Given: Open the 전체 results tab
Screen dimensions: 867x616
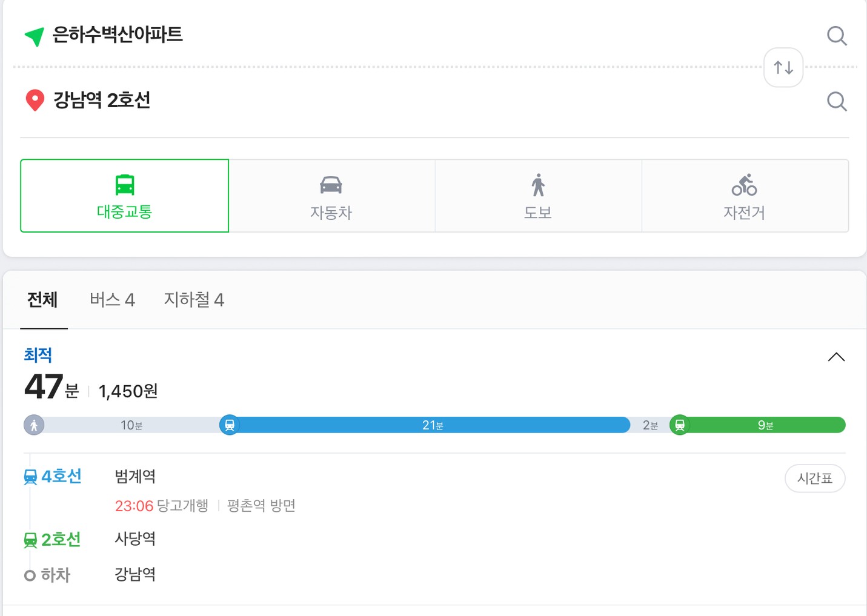Looking at the screenshot, I should [42, 300].
